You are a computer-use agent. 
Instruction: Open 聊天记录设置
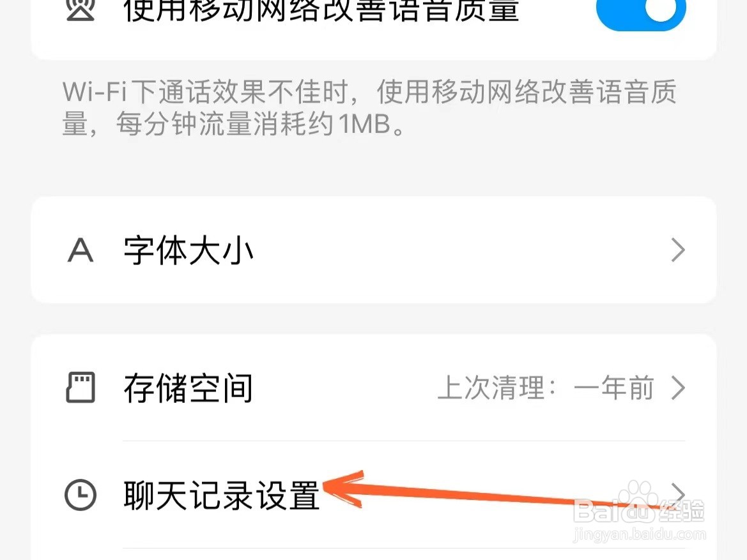pyautogui.click(x=373, y=494)
